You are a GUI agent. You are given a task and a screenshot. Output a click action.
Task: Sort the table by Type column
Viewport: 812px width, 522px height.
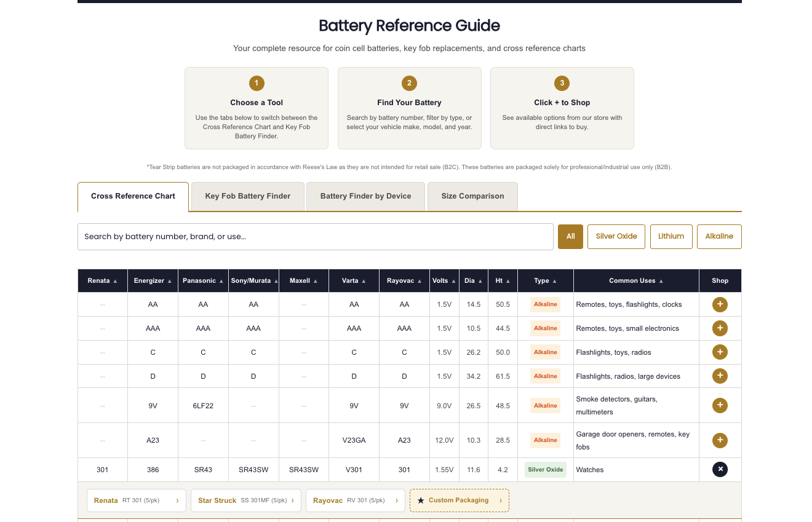coord(546,280)
